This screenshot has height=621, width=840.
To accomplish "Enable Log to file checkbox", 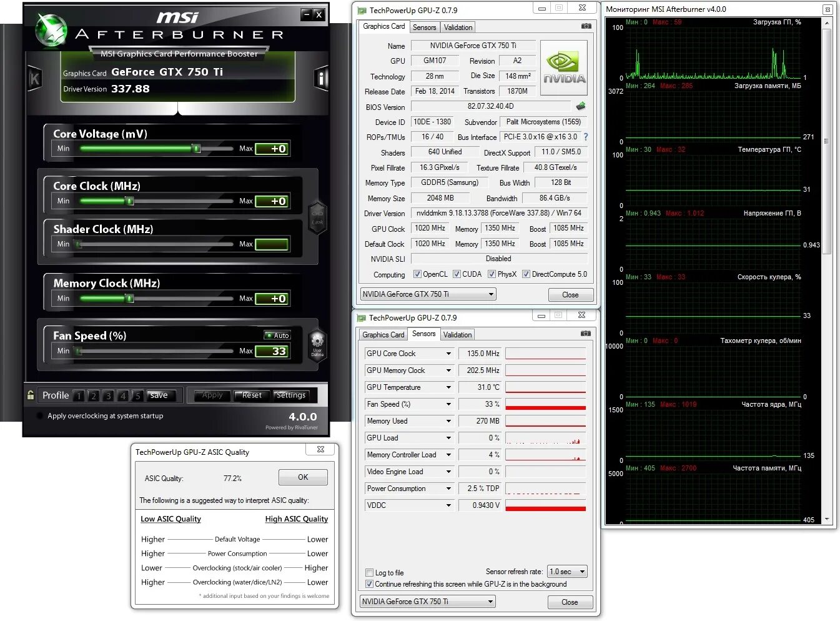I will (x=369, y=572).
